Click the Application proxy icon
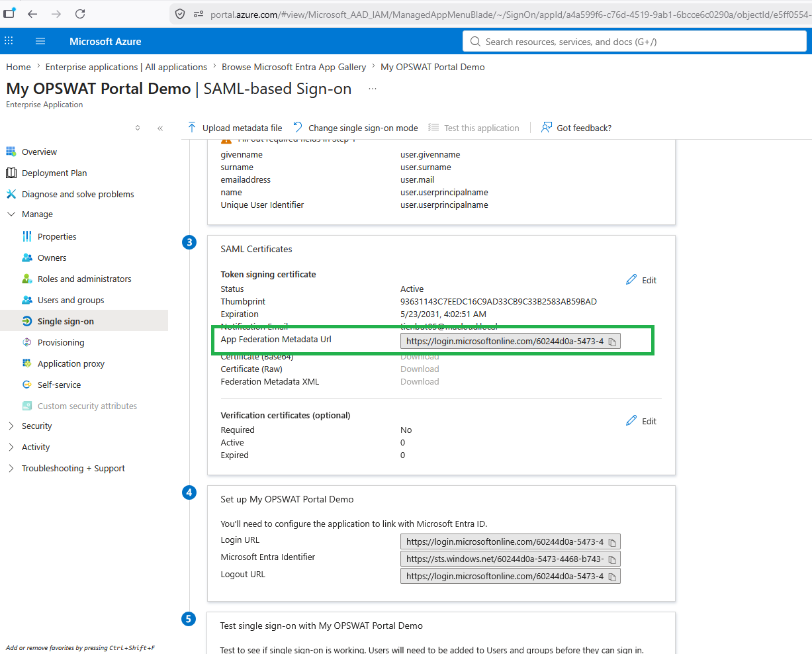 [x=26, y=363]
